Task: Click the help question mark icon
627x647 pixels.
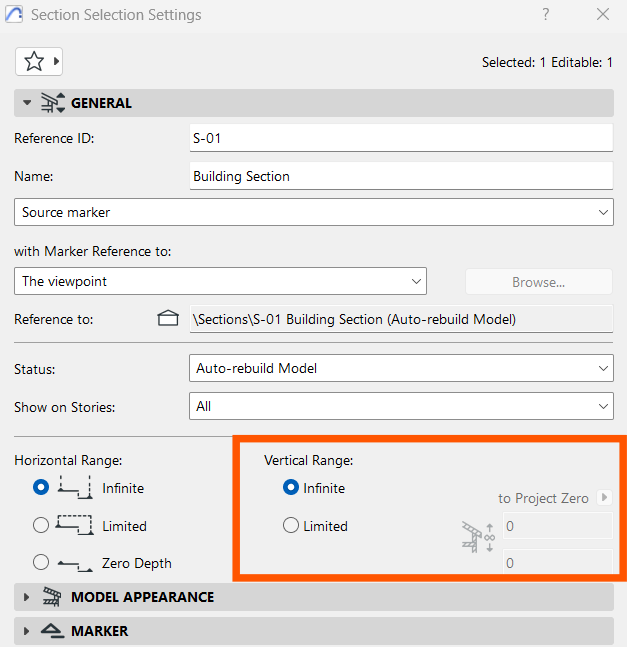Action: [546, 14]
